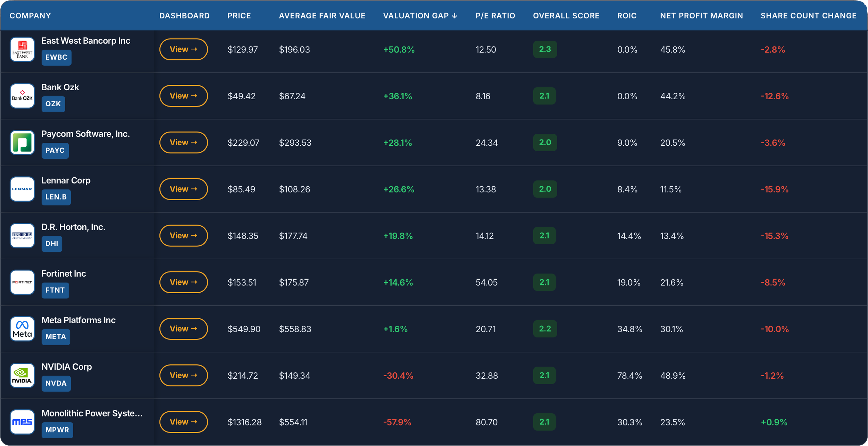Viewport: 868px width, 446px height.
Task: Sort by Share Count Change header
Action: pyautogui.click(x=808, y=16)
